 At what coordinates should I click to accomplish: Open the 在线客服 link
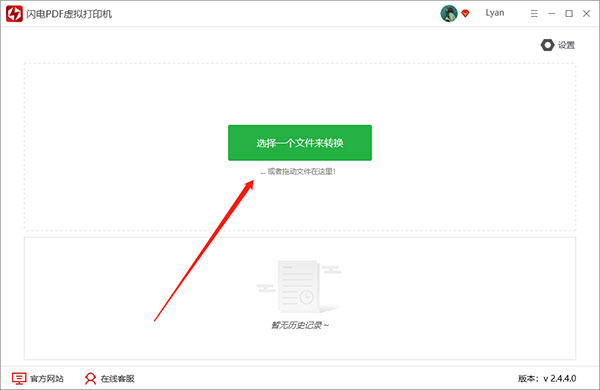(117, 379)
